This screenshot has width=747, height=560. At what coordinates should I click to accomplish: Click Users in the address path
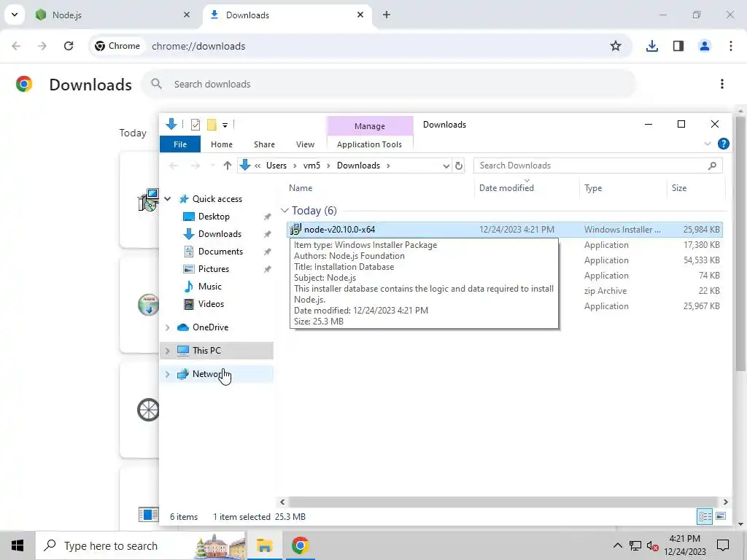276,166
